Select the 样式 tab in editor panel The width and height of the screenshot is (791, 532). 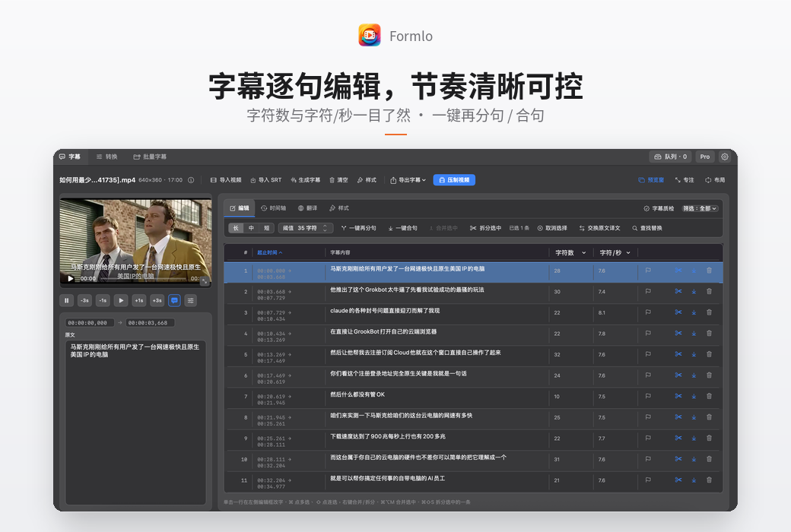pyautogui.click(x=339, y=208)
